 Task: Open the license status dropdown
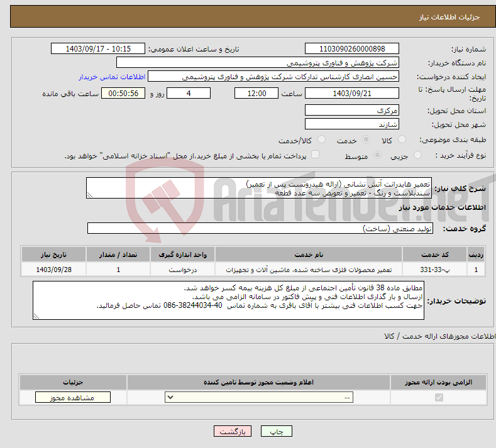click(259, 397)
